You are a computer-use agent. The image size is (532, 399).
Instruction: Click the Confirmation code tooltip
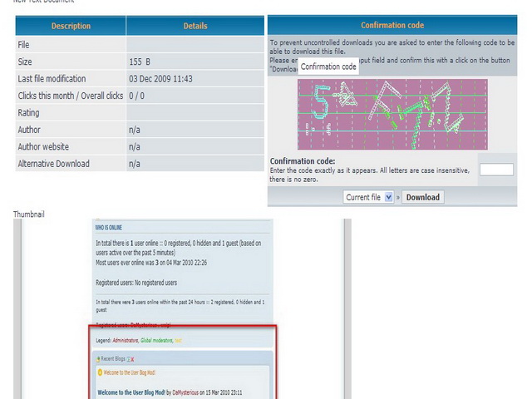[328, 66]
